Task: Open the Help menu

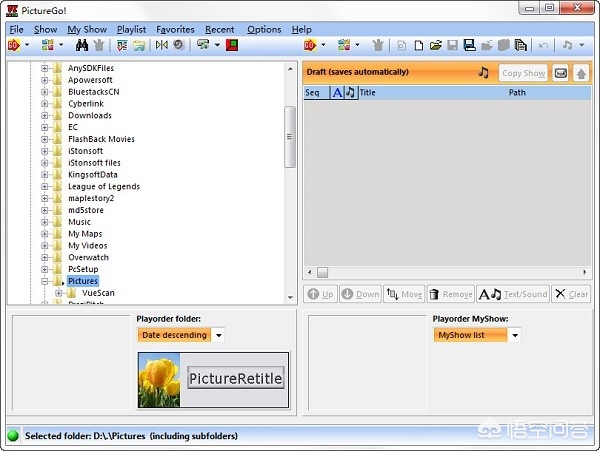Action: click(x=302, y=29)
